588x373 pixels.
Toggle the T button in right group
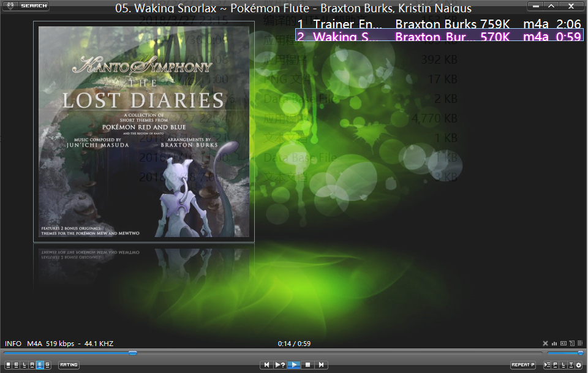pos(571,365)
